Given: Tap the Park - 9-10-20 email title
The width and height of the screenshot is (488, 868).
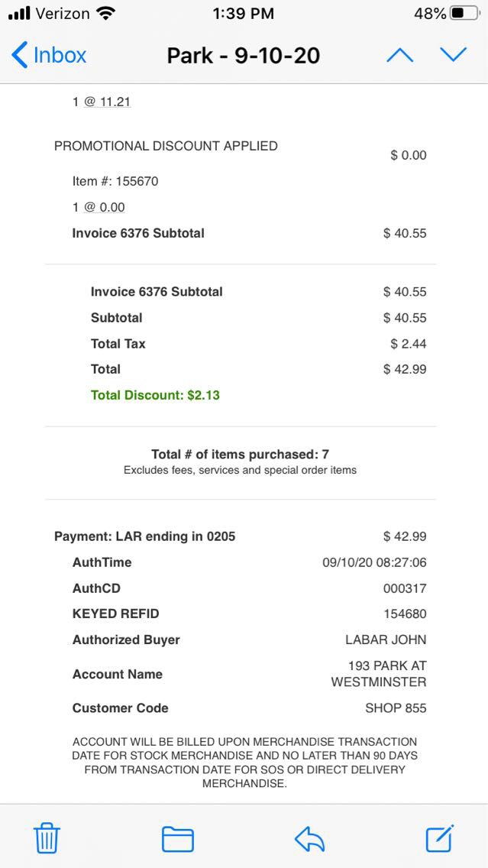Looking at the screenshot, I should [x=243, y=55].
